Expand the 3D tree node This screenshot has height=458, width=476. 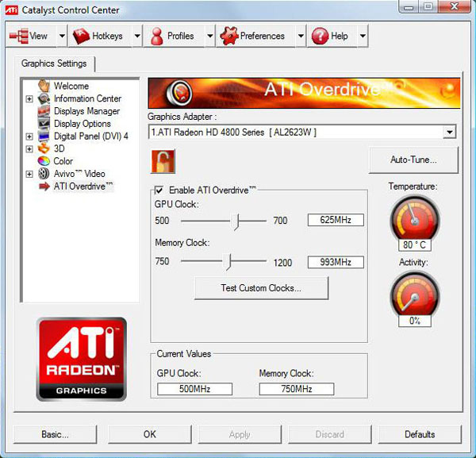(x=29, y=148)
